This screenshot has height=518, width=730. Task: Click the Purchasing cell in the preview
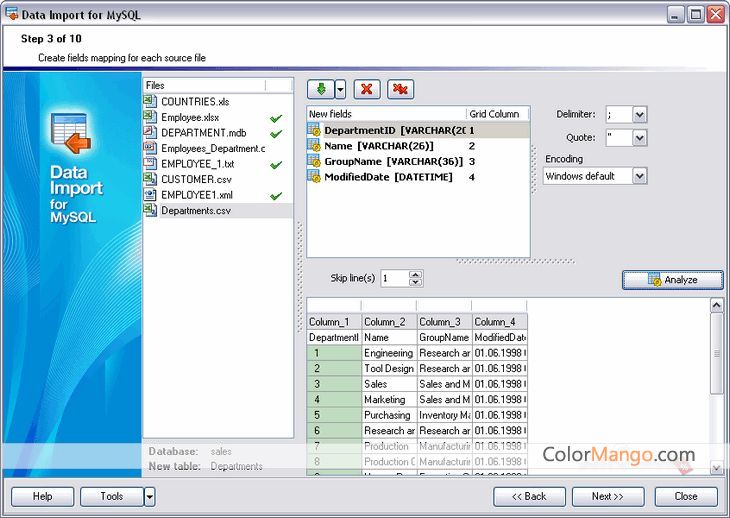[x=389, y=415]
